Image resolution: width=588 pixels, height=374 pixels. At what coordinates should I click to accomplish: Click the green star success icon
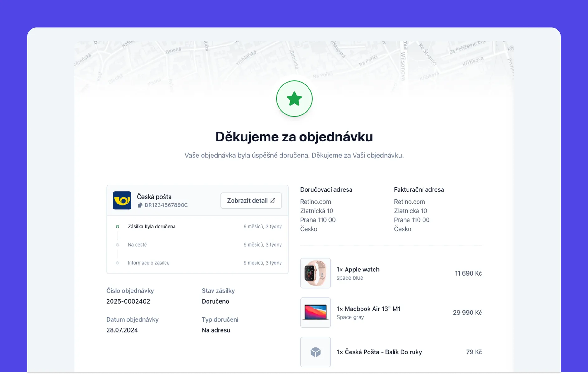pyautogui.click(x=294, y=98)
